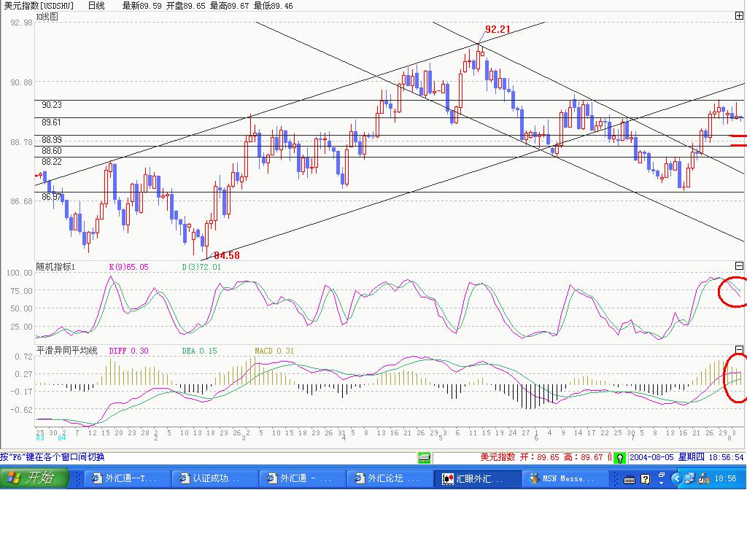The image size is (747, 560).
Task: Expand the K-line chart panel with plus box
Action: click(739, 16)
